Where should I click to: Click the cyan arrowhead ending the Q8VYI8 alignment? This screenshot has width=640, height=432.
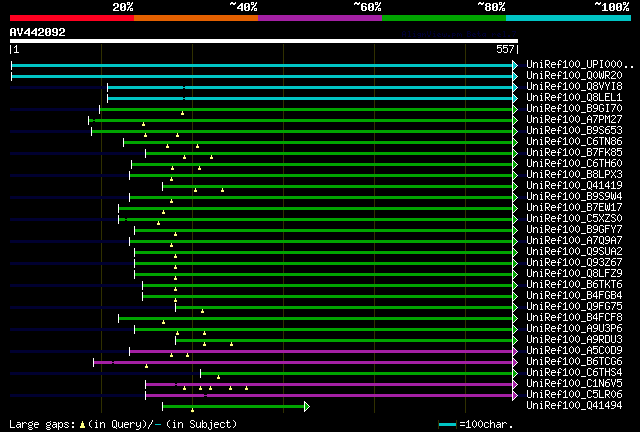pos(515,87)
